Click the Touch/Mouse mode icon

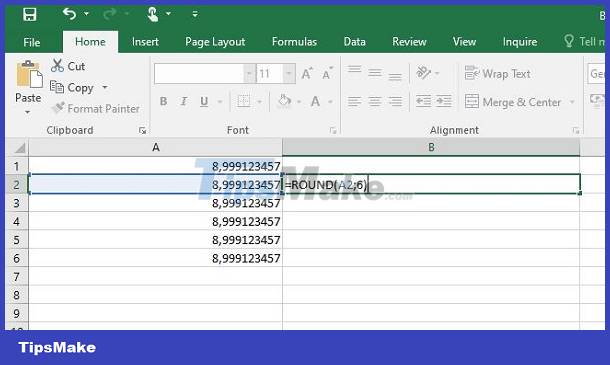pos(152,14)
